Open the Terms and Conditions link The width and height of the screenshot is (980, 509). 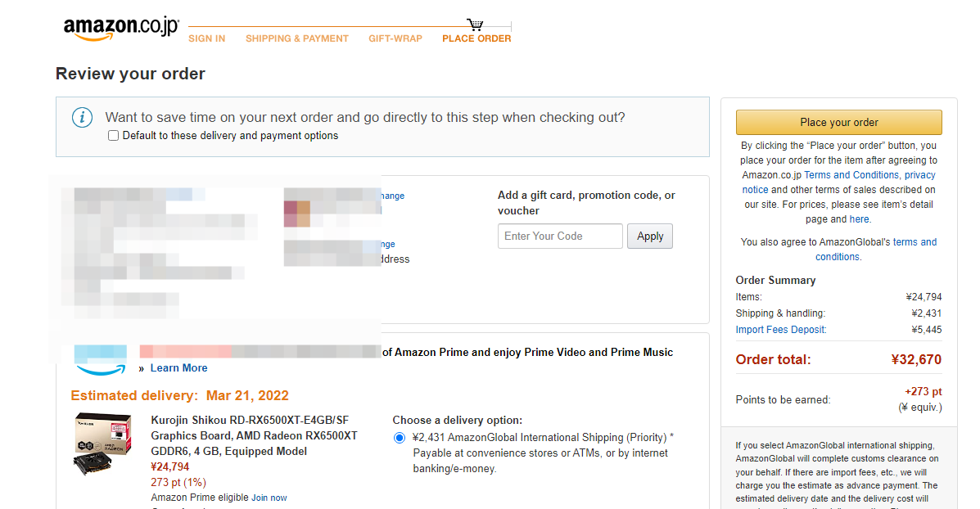[851, 175]
